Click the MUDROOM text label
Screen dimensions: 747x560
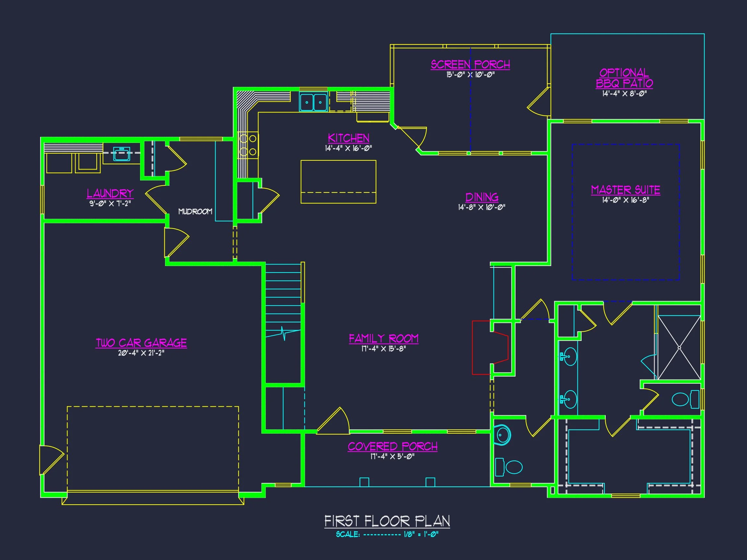click(195, 212)
